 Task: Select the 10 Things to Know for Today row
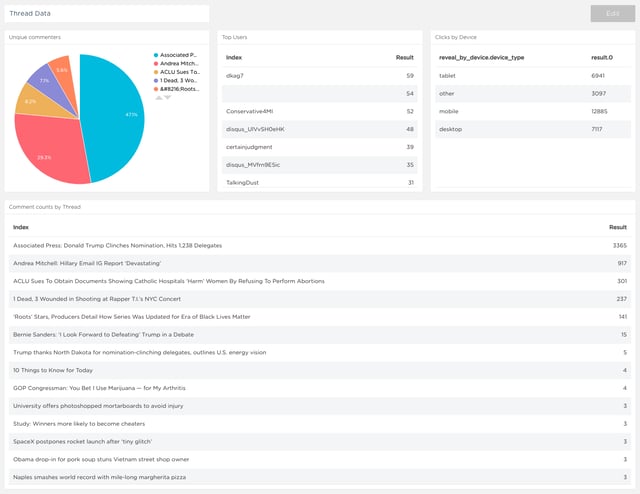tap(320, 370)
